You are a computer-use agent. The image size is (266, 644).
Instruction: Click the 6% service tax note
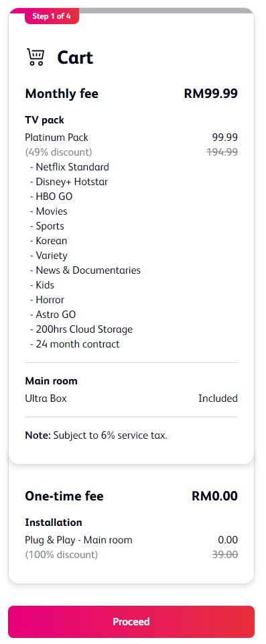pyautogui.click(x=96, y=435)
